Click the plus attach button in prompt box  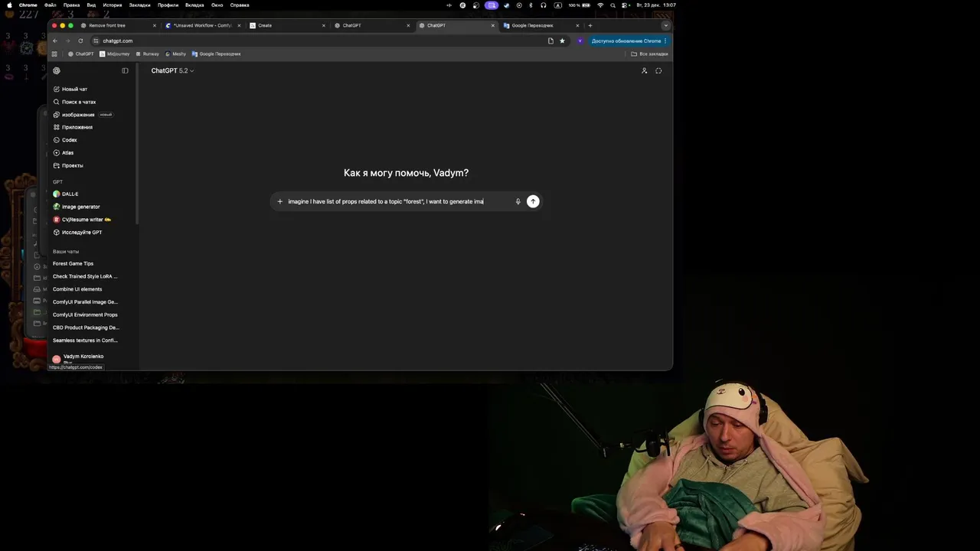(279, 201)
